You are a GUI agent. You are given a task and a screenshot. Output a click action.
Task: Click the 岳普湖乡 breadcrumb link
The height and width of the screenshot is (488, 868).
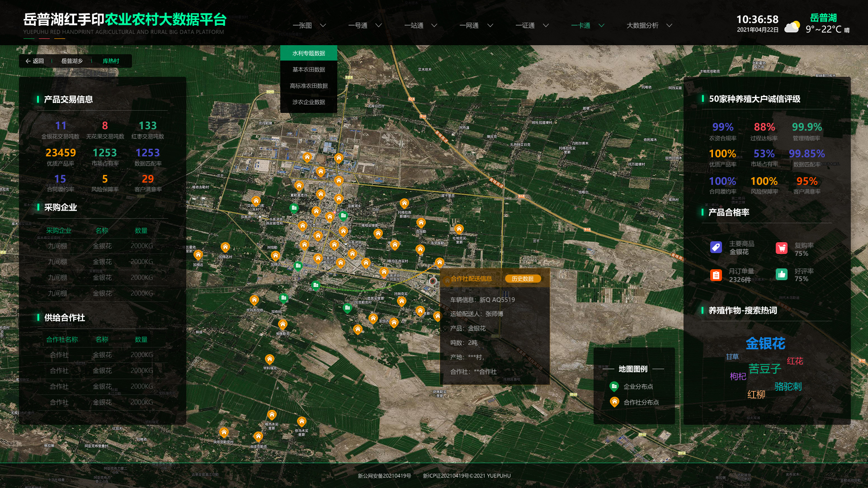(72, 61)
